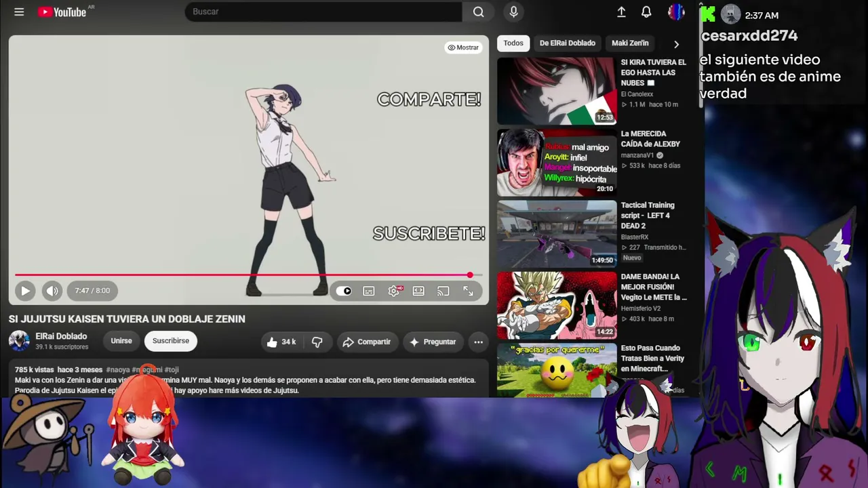This screenshot has width=868, height=488.
Task: Start voice search with the microphone
Action: 513,12
